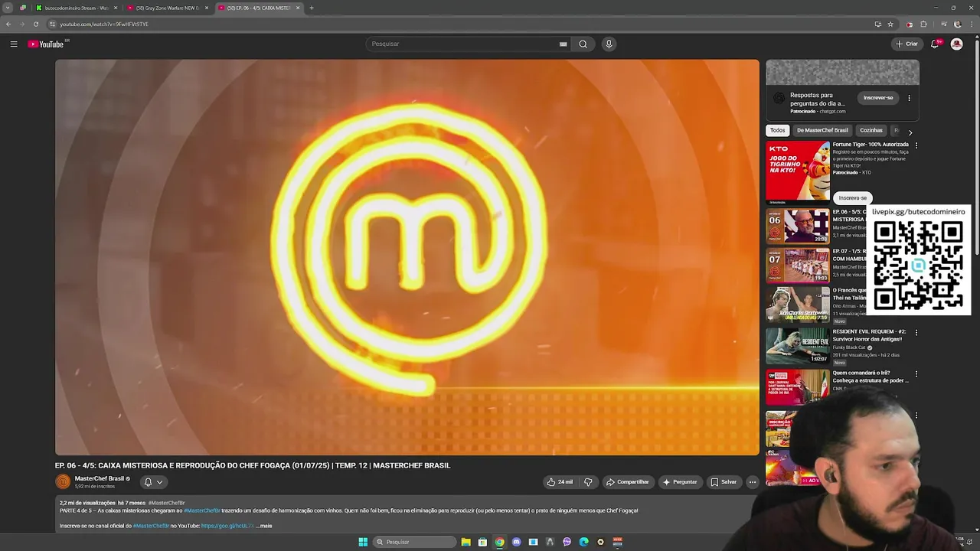980x551 pixels.
Task: Open more actions ellipsis beside Salvar
Action: (x=753, y=482)
